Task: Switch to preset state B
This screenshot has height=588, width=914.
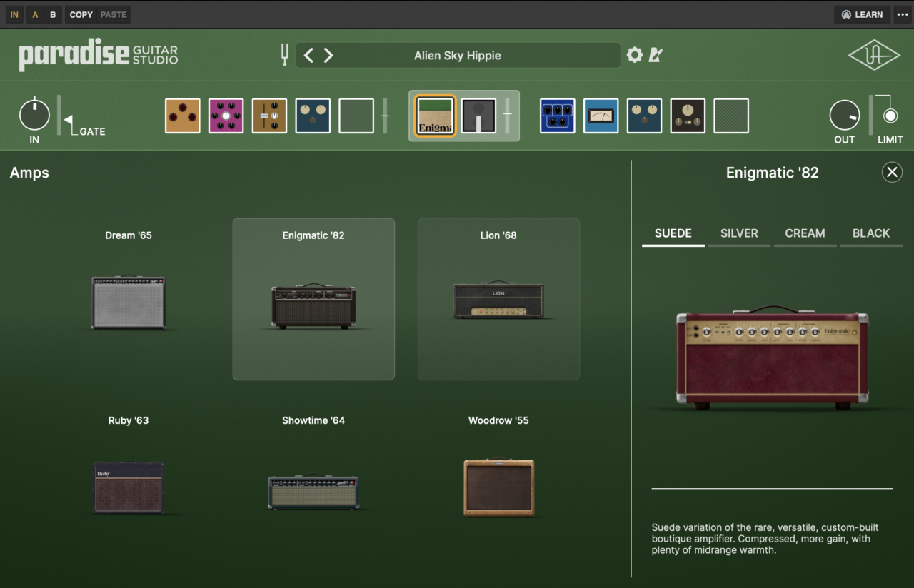Action: [53, 14]
